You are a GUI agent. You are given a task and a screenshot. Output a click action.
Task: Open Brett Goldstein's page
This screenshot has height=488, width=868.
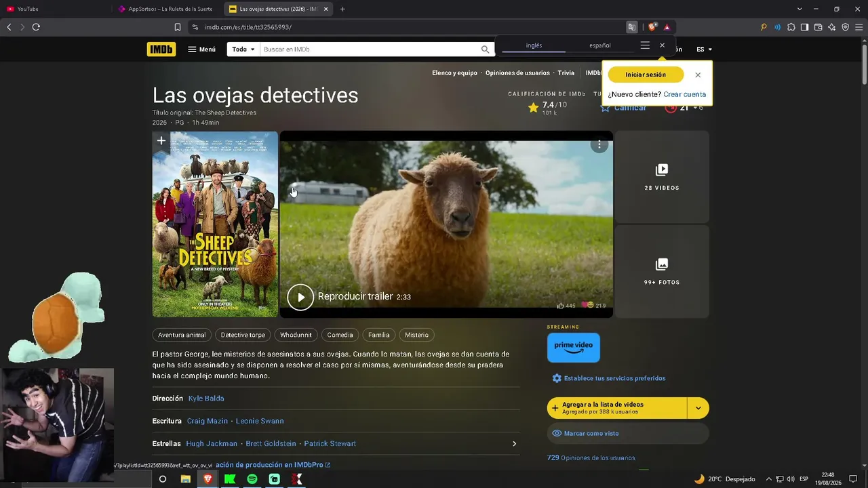(271, 444)
